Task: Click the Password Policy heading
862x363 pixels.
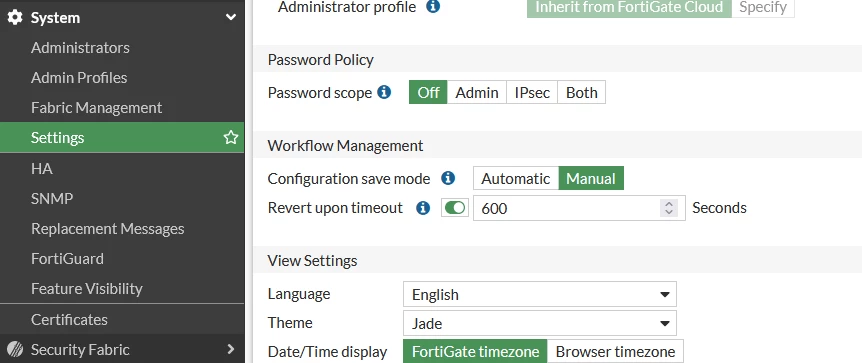Action: coord(321,59)
